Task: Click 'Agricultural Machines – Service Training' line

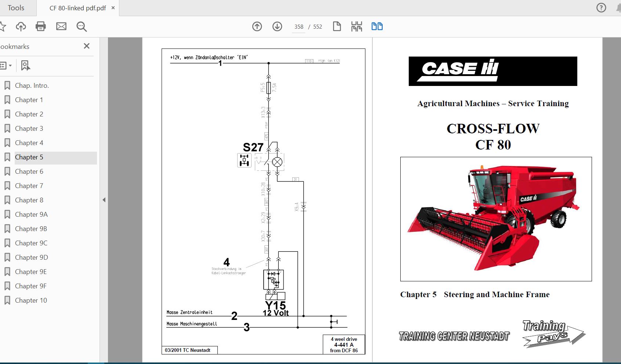Action: coord(493,104)
